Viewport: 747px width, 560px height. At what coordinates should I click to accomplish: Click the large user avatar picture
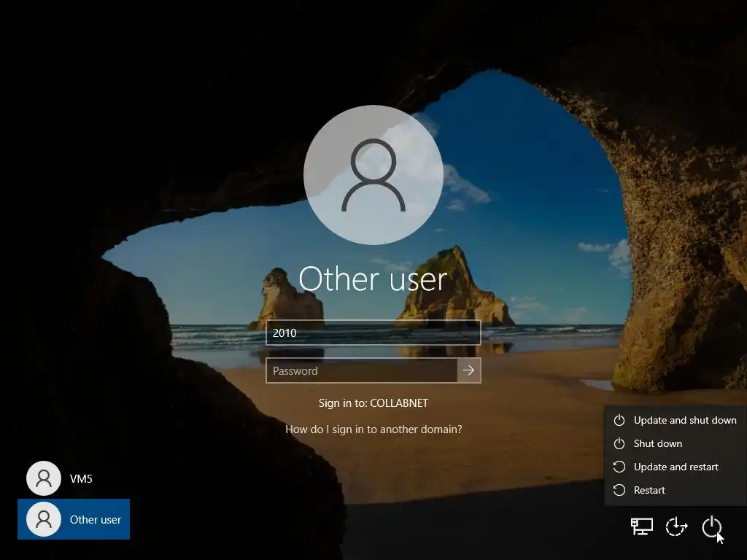click(373, 175)
